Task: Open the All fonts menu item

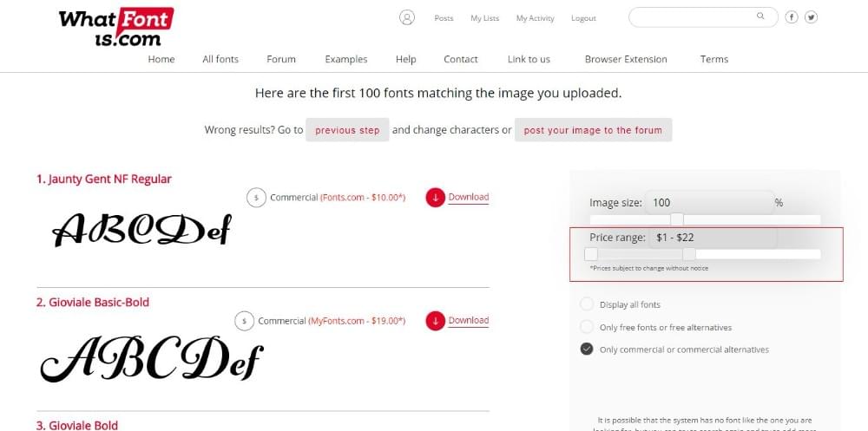Action: click(220, 59)
